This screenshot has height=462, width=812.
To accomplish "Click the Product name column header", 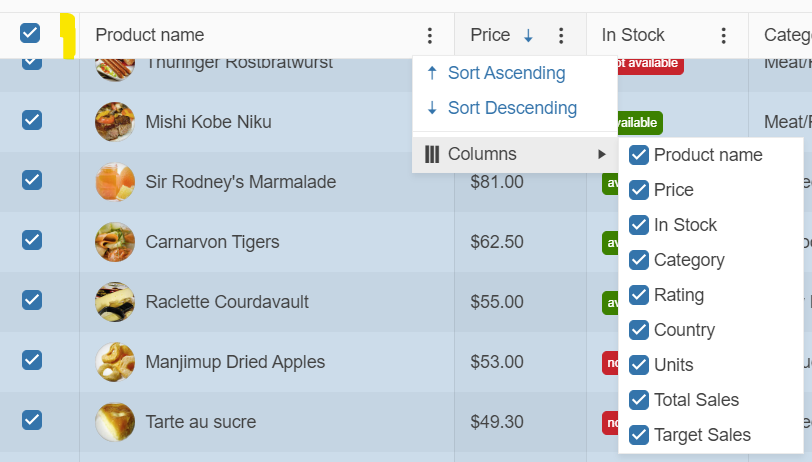I will [150, 36].
